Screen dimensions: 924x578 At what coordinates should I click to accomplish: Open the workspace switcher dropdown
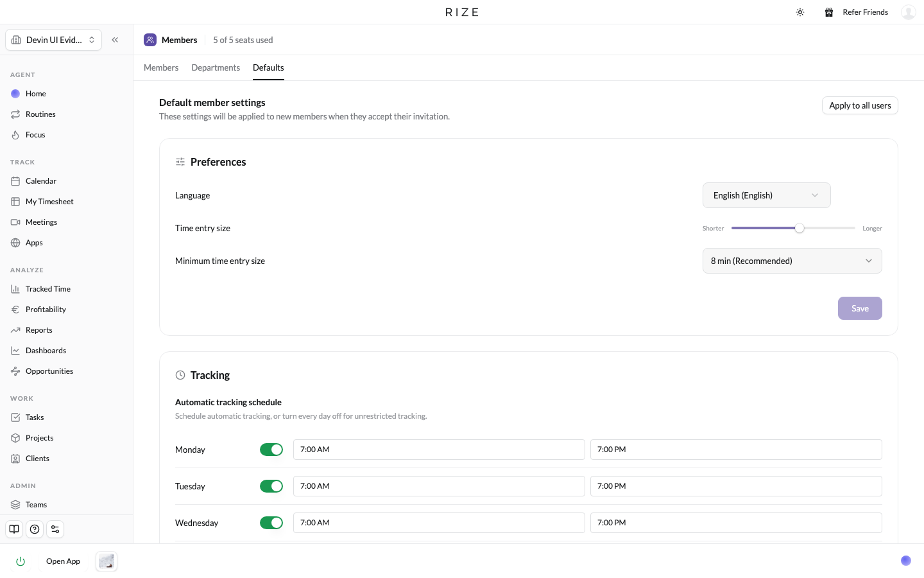pos(54,40)
